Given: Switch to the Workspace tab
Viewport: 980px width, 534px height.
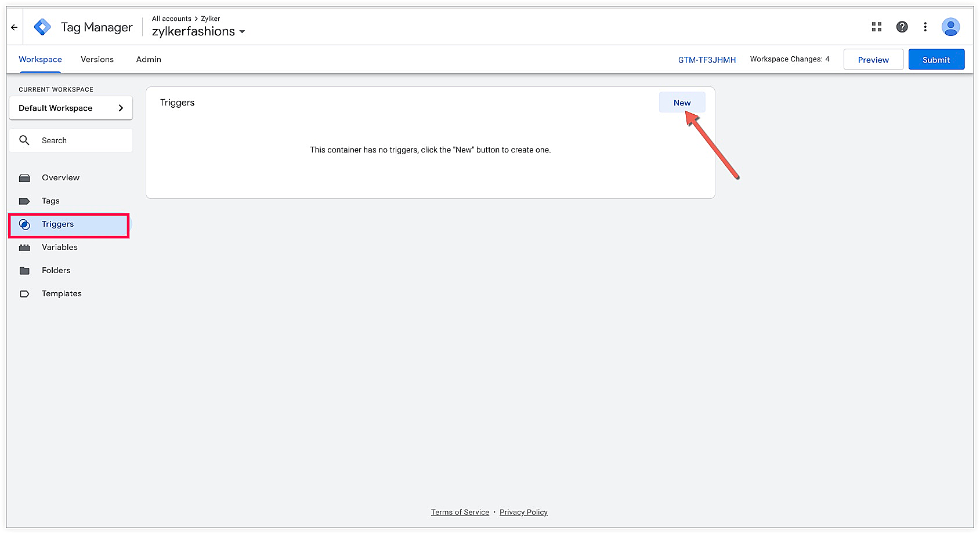Looking at the screenshot, I should coord(40,59).
